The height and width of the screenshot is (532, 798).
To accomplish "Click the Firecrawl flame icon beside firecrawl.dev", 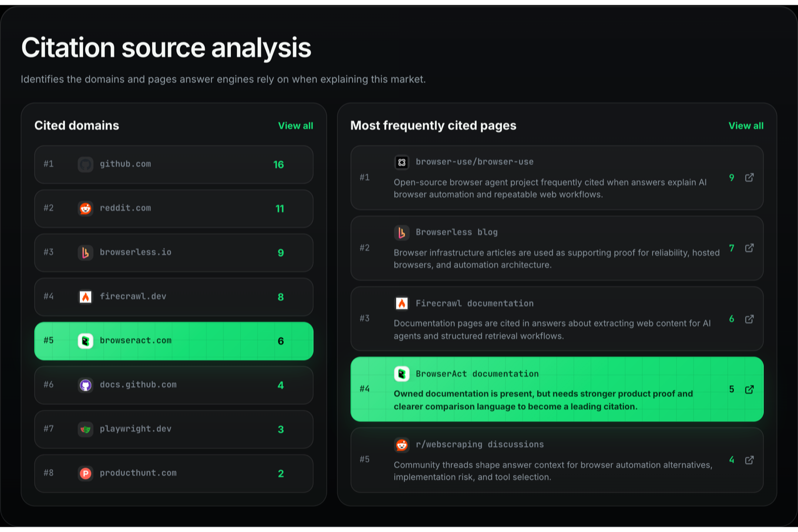I will 85,297.
